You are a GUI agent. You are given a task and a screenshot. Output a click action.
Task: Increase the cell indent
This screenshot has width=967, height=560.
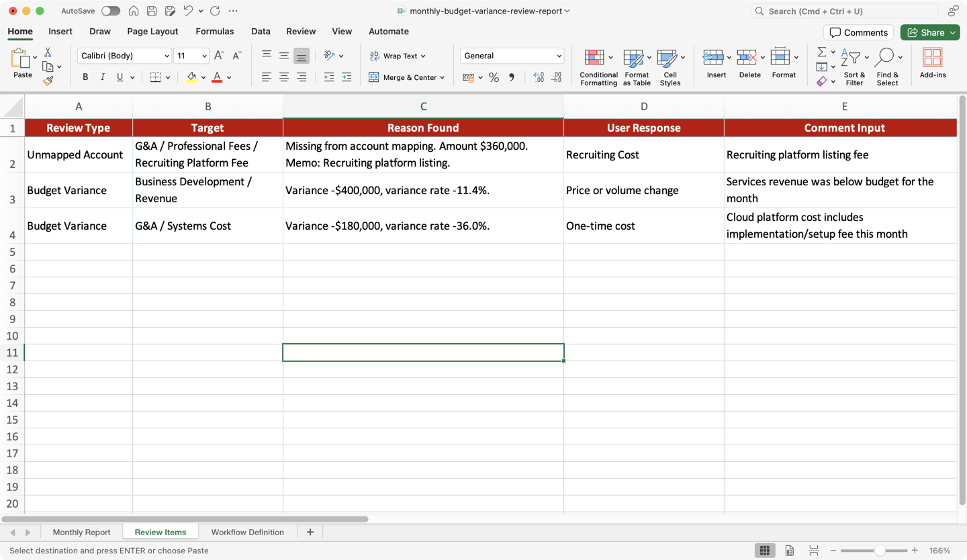point(347,77)
